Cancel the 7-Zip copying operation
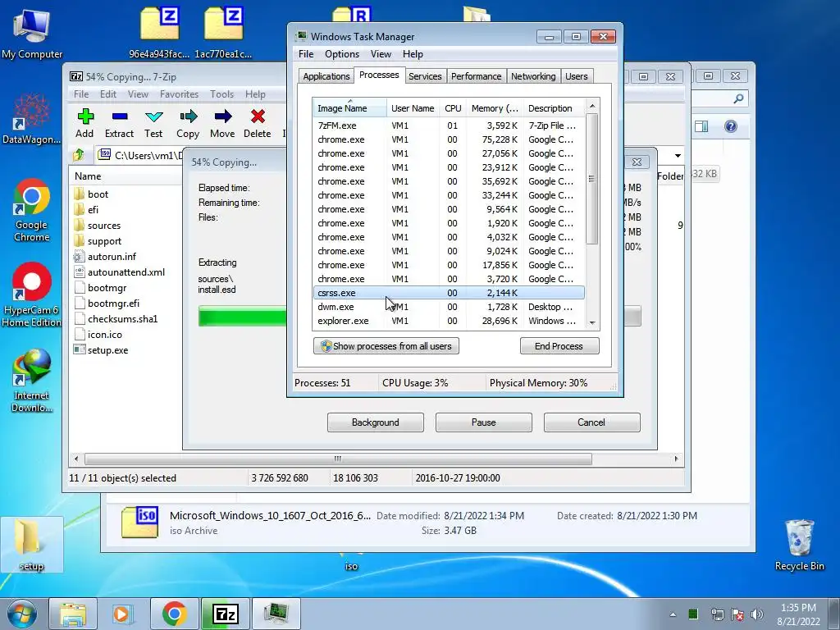 591,422
